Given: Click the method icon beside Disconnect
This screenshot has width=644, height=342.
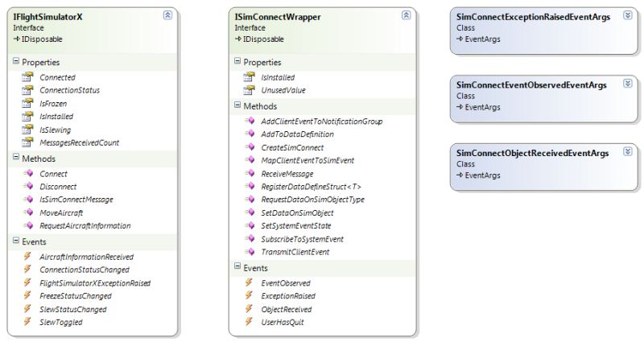Looking at the screenshot, I should click(28, 186).
